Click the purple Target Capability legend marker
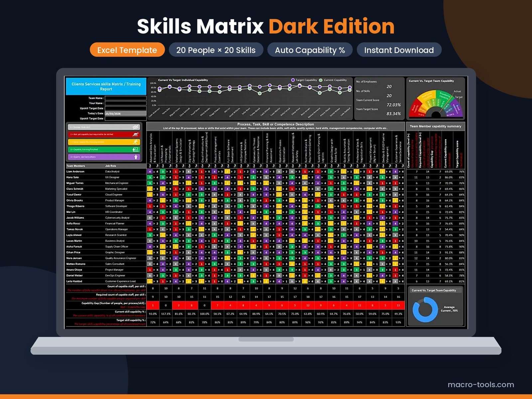 [293, 80]
